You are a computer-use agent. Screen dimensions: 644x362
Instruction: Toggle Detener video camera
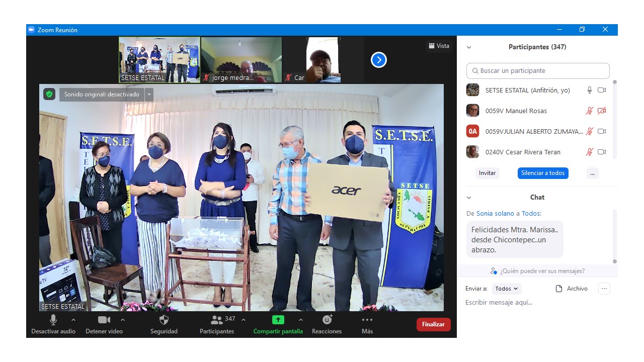tap(104, 320)
